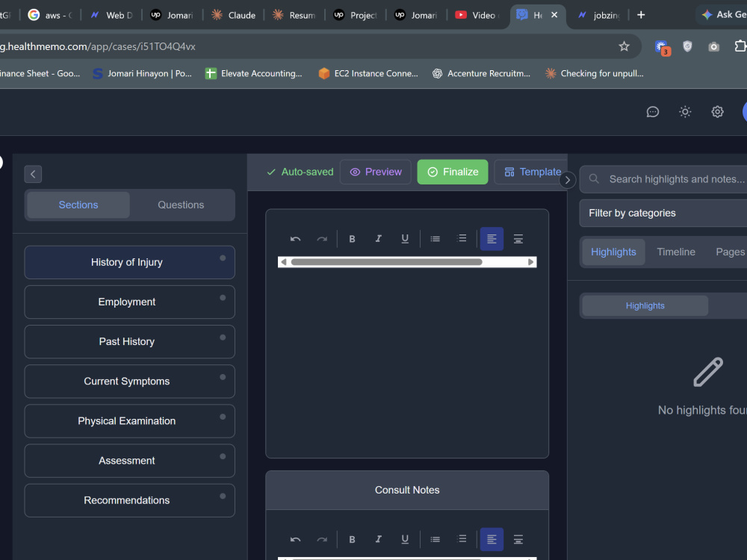The height and width of the screenshot is (560, 747).
Task: Select the Highlights tab
Action: [613, 252]
